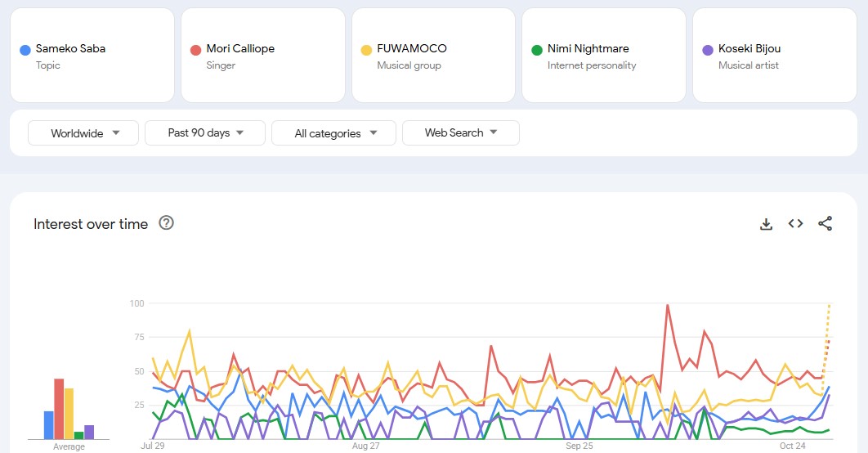Select the Mori Calliope term card
This screenshot has height=453, width=868.
[262, 56]
